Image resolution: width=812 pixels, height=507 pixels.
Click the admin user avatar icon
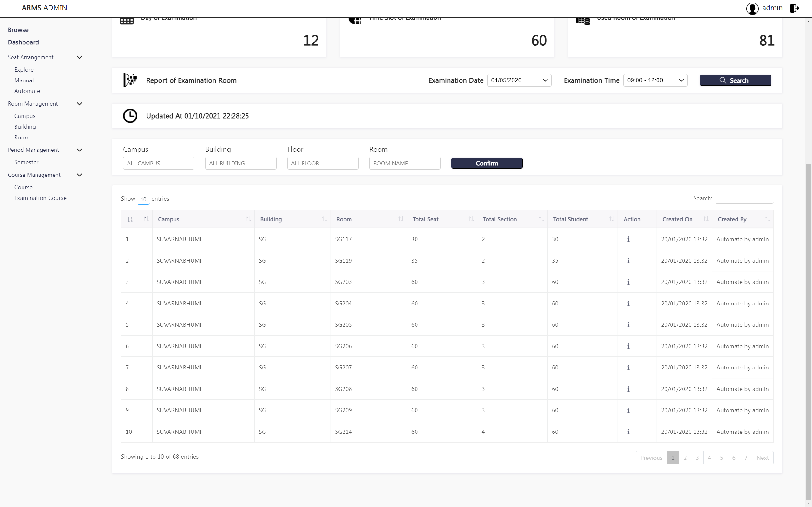tap(752, 8)
